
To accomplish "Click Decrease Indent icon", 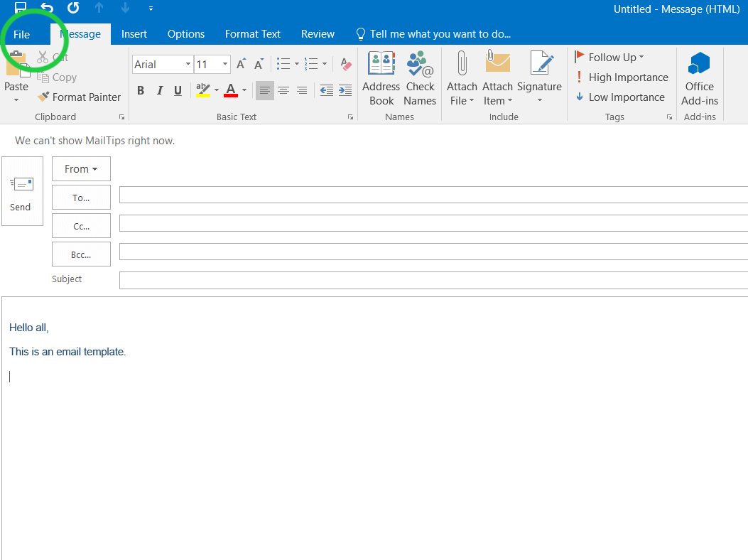I will [327, 90].
